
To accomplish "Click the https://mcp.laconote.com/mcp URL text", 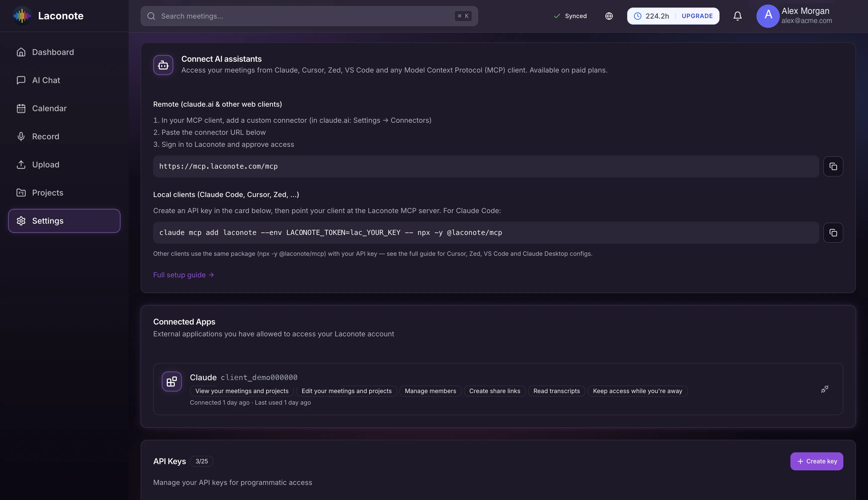I will click(218, 167).
